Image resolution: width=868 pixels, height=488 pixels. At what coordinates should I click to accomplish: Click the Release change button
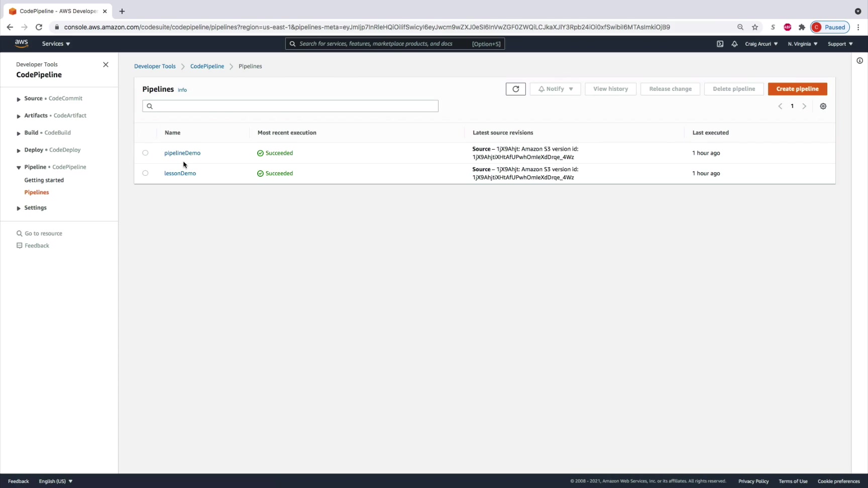(x=671, y=89)
